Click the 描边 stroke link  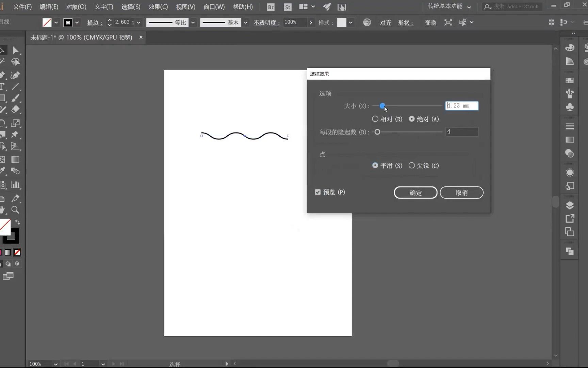95,22
